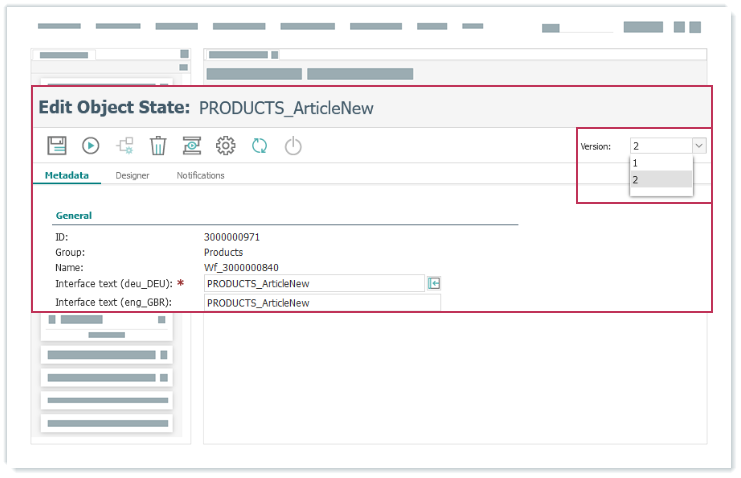Screen dimensions: 741x478
Task: Click the Save floppy disk icon
Action: (57, 146)
